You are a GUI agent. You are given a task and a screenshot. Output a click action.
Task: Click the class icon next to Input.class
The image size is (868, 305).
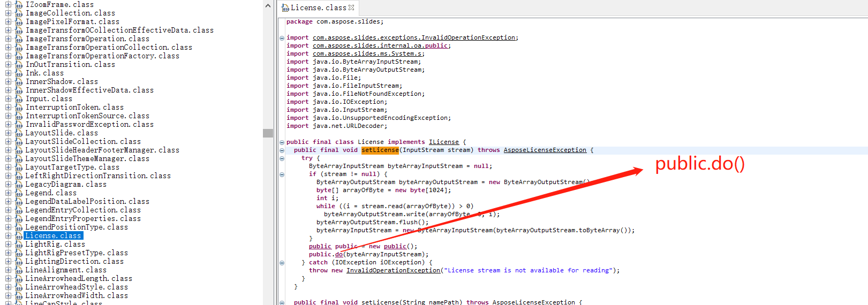(x=19, y=99)
